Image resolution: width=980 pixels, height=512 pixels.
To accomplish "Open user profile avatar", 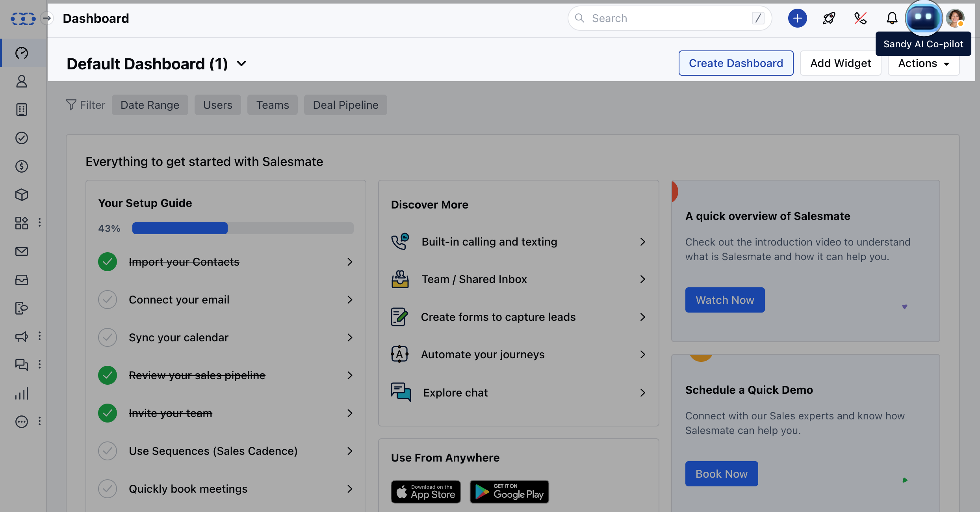I will click(955, 18).
